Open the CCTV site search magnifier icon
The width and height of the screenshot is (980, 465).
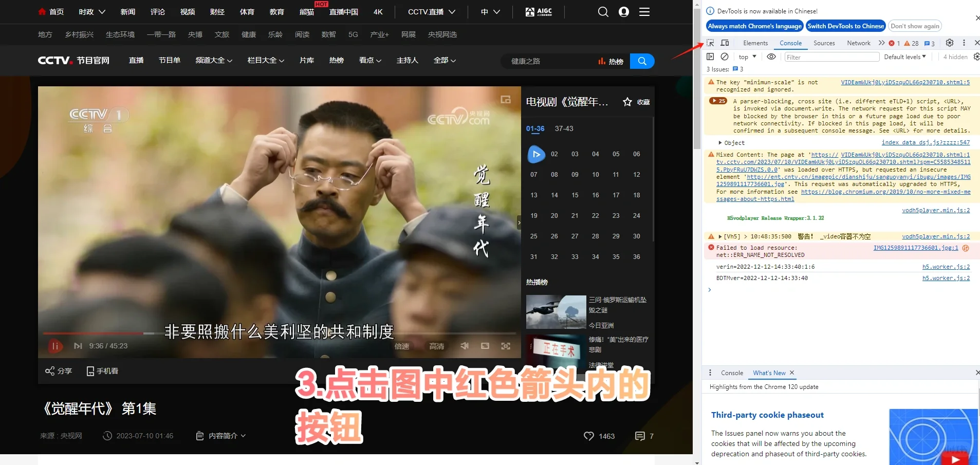tap(603, 11)
